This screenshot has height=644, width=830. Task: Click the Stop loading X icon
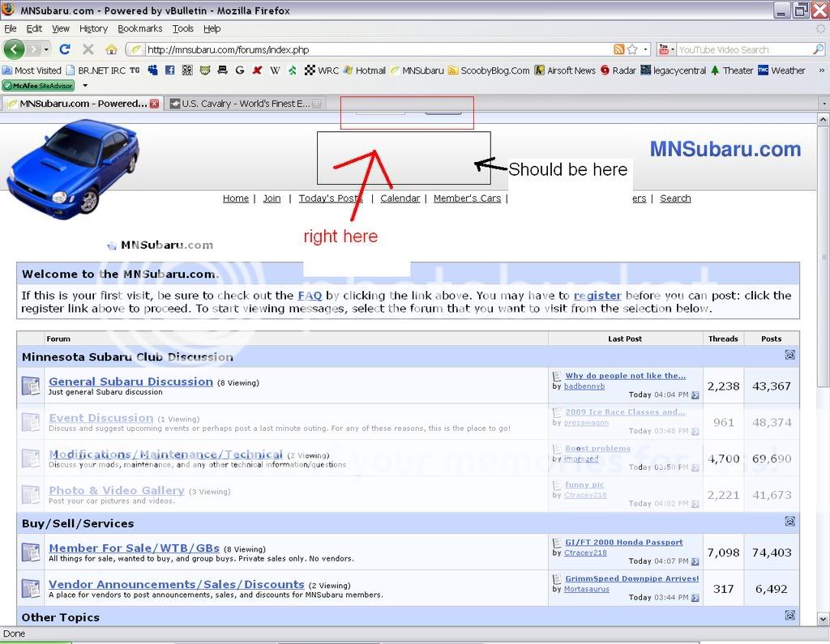coord(88,49)
